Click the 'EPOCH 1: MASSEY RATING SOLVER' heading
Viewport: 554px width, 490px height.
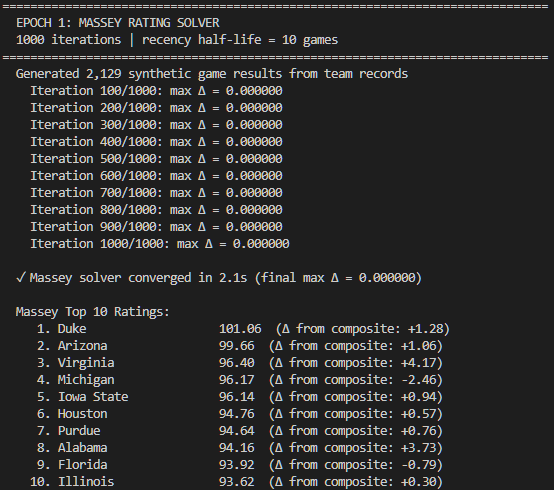click(x=118, y=23)
